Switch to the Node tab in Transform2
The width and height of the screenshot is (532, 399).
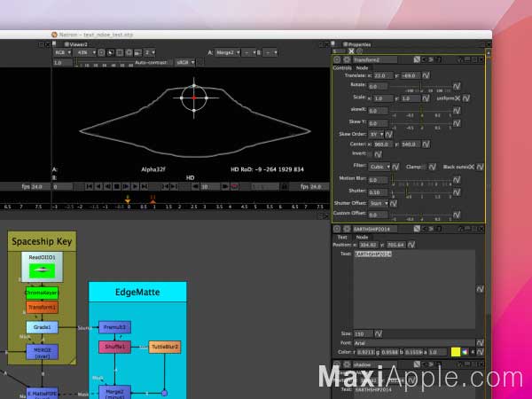click(x=362, y=68)
